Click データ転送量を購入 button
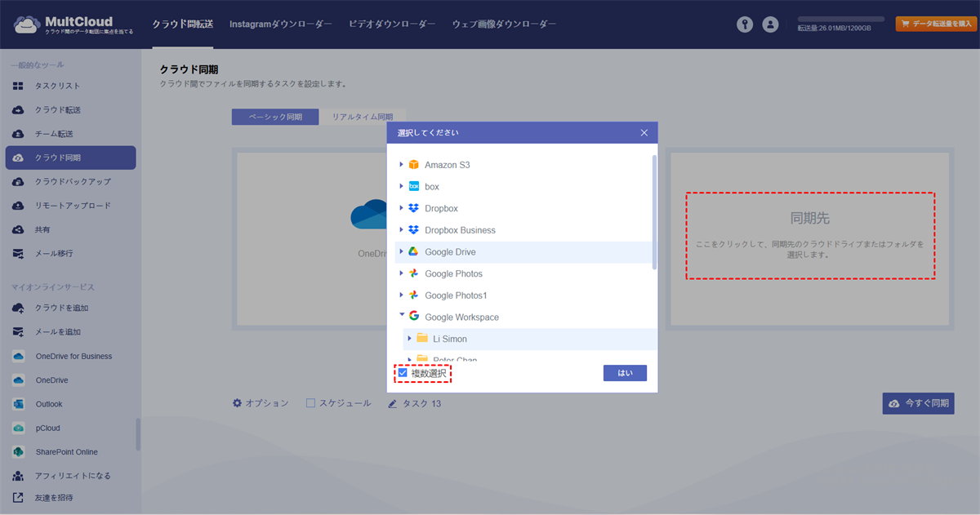This screenshot has height=515, width=980. (937, 24)
